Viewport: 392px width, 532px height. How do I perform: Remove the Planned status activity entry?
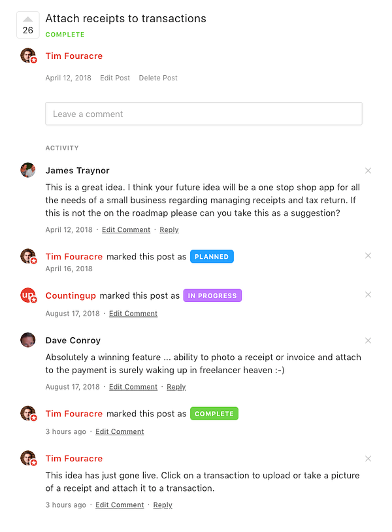click(368, 256)
